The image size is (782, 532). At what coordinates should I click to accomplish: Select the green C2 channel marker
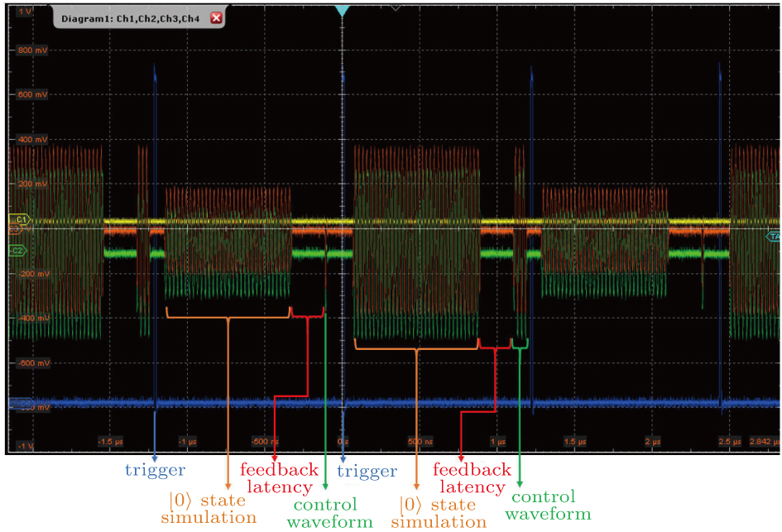(18, 251)
